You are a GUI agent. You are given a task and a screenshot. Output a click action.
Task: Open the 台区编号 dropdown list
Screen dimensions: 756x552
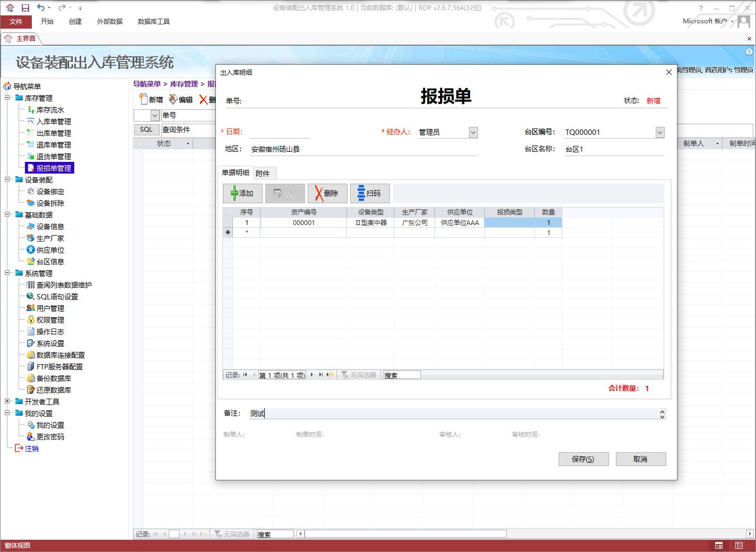pos(659,133)
